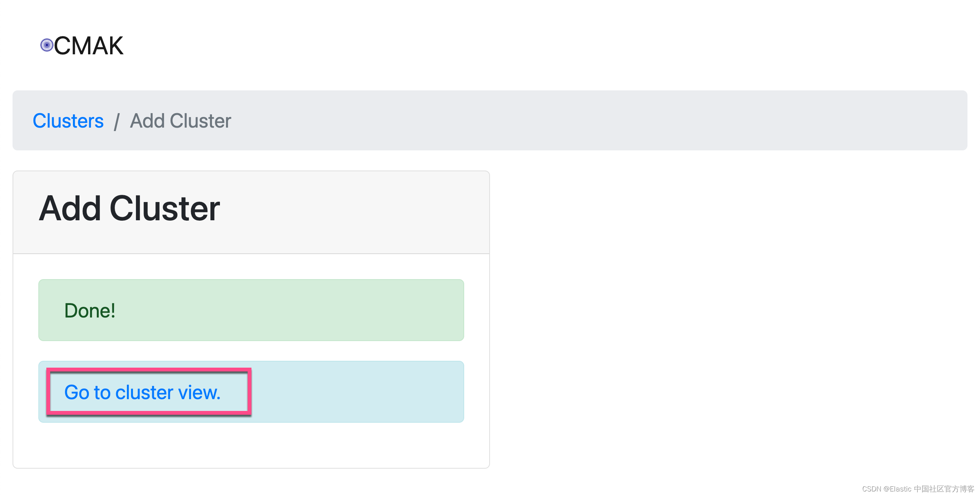Click the slash separator in breadcrumb
The image size is (980, 496).
point(117,121)
